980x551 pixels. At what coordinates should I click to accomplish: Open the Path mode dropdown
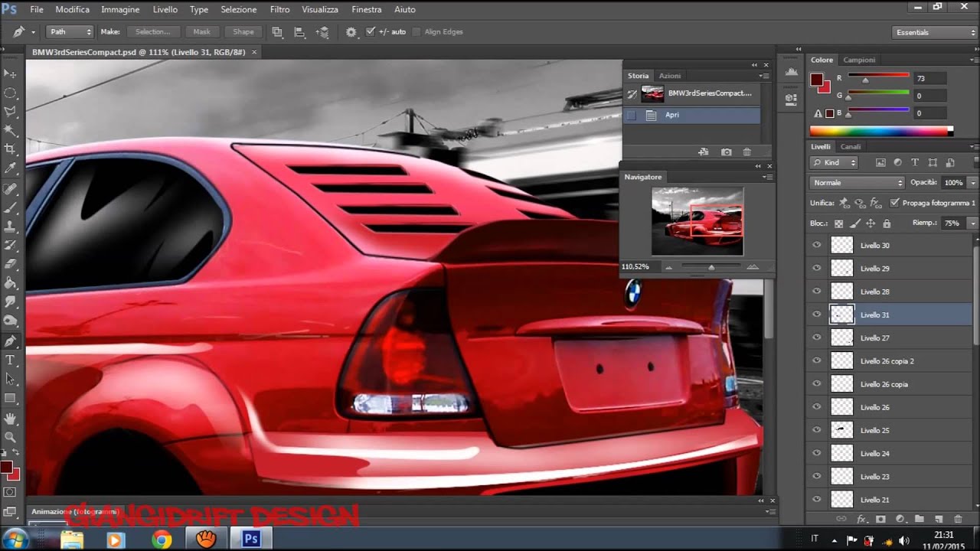tap(70, 32)
